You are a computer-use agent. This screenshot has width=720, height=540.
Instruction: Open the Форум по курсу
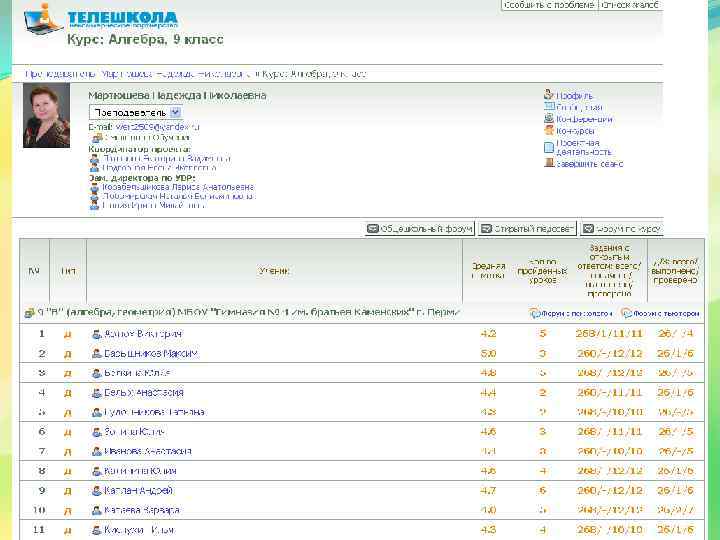tap(622, 228)
